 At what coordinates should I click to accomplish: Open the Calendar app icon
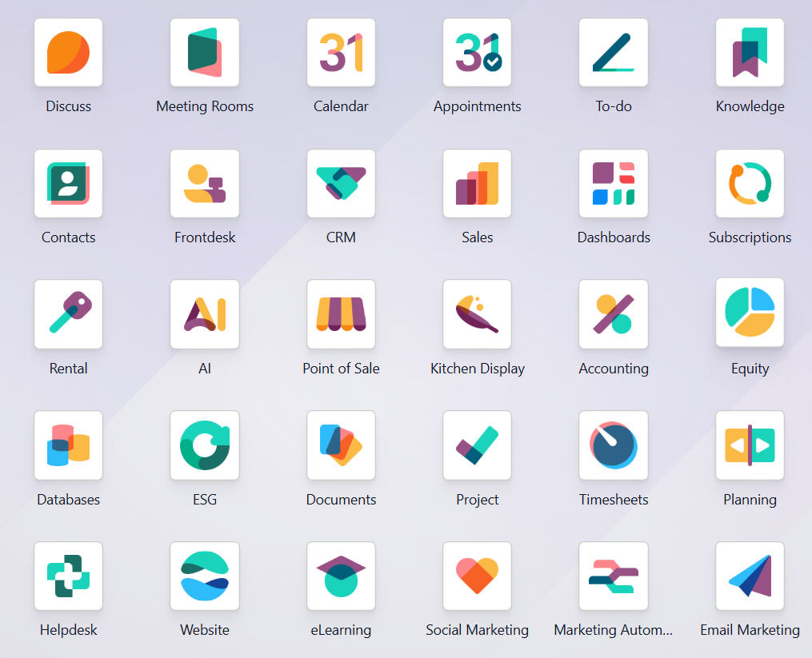pos(341,52)
